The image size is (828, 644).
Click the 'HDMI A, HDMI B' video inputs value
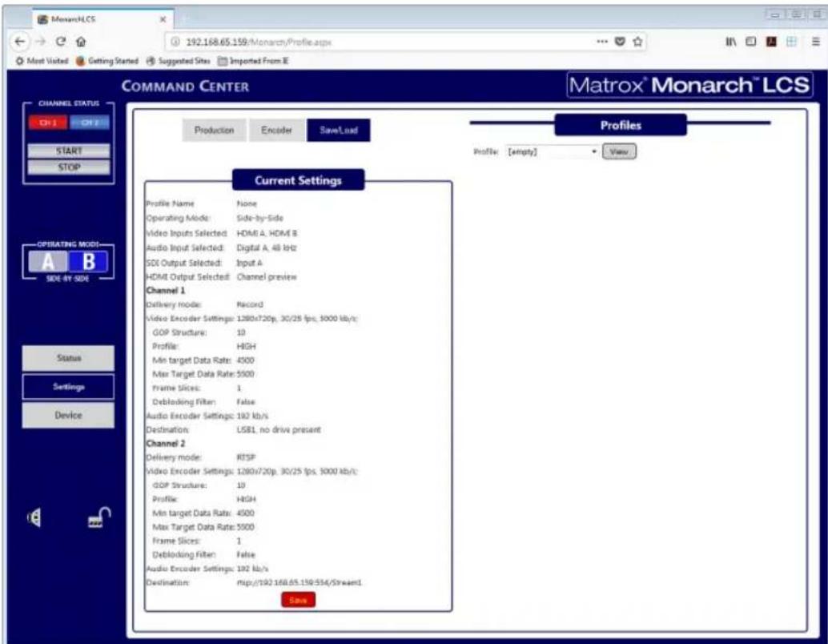[267, 233]
